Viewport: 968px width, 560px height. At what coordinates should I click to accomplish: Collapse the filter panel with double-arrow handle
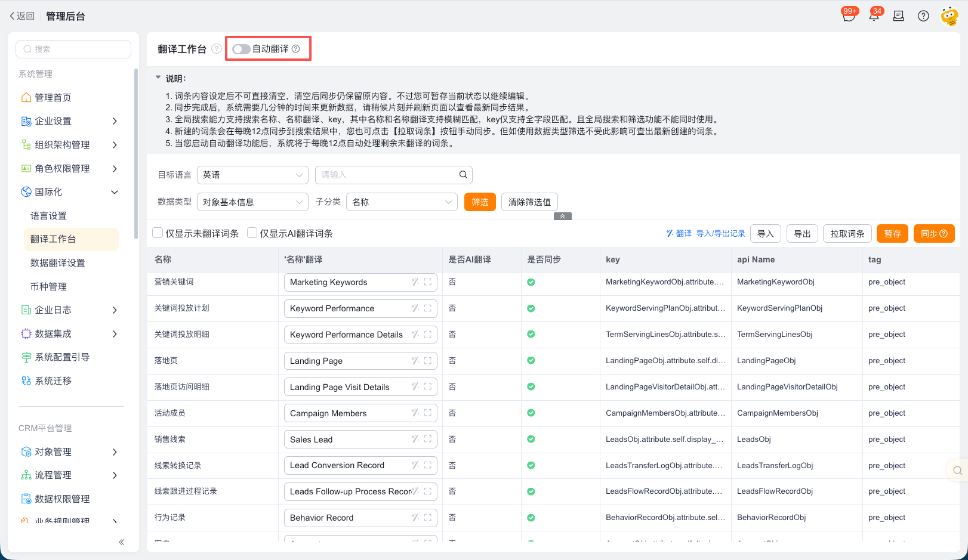(x=563, y=216)
